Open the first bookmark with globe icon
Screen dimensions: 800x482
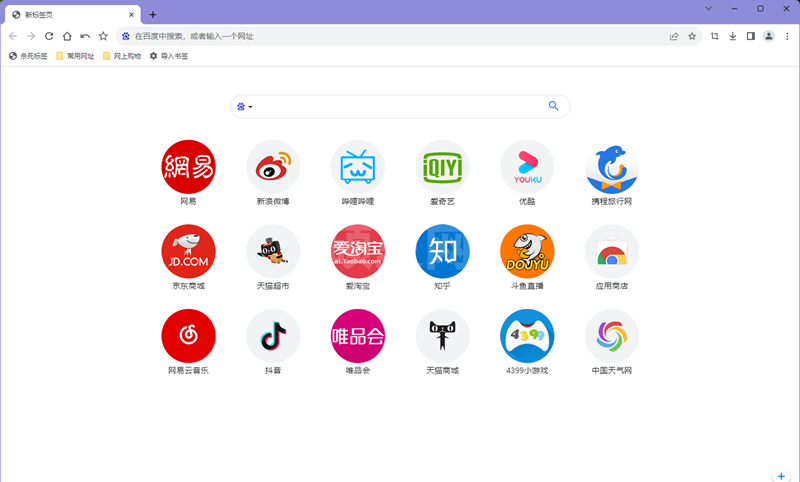click(x=28, y=56)
